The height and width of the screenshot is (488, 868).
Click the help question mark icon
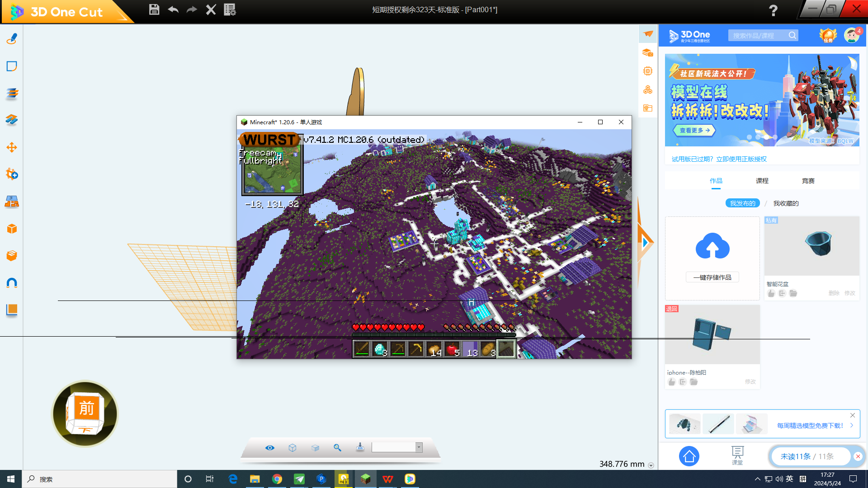tap(773, 10)
